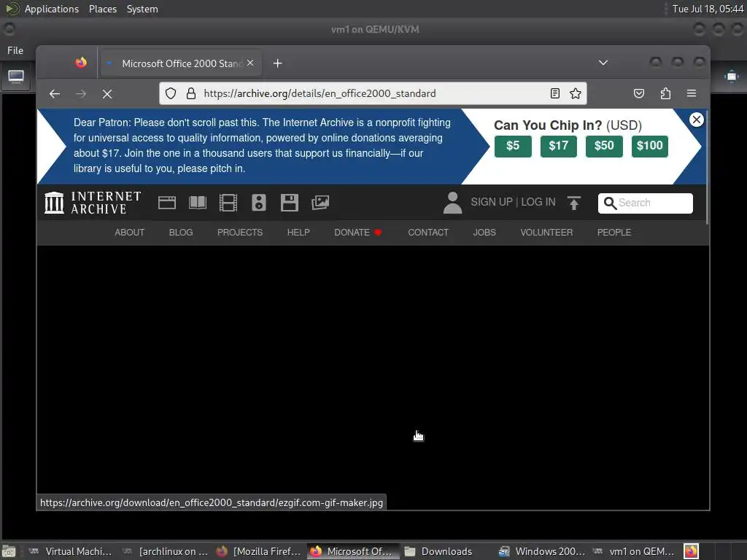
Task: Open the Video film icon in Archive nav
Action: [x=228, y=203]
